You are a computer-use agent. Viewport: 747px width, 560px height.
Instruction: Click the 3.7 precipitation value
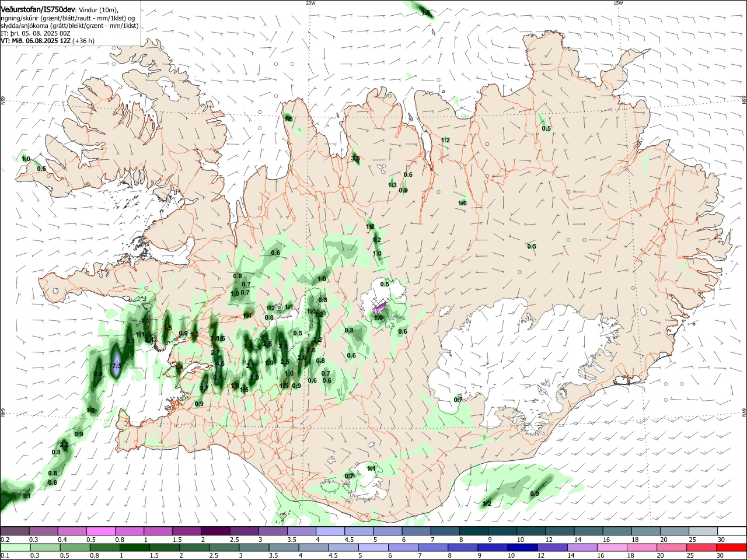pyautogui.click(x=204, y=388)
